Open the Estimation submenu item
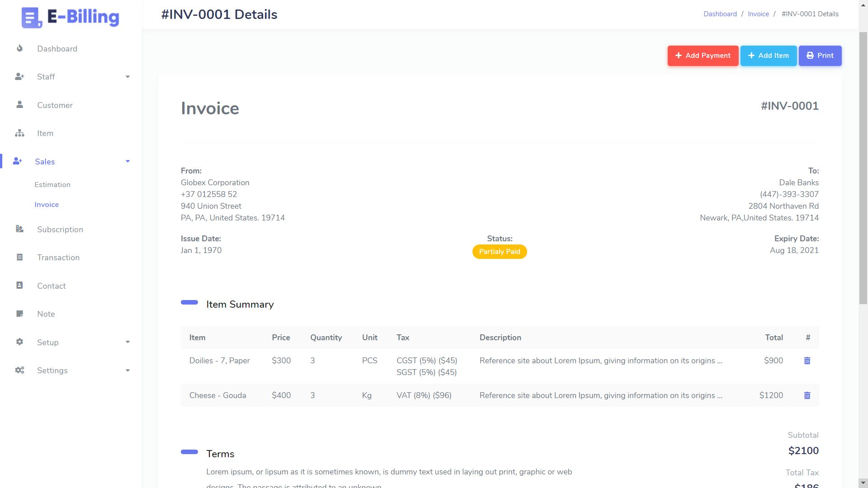Viewport: 868px width, 488px height. [x=52, y=185]
